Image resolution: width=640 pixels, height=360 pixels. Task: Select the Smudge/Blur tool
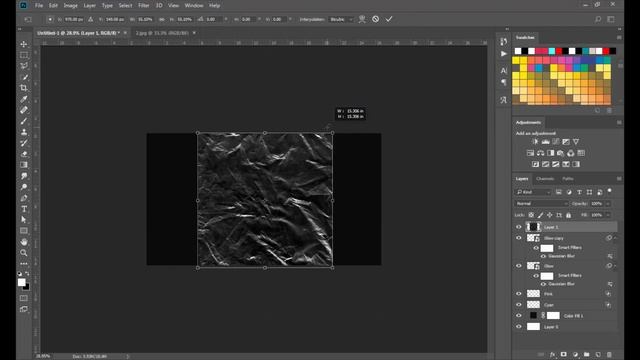tap(24, 176)
